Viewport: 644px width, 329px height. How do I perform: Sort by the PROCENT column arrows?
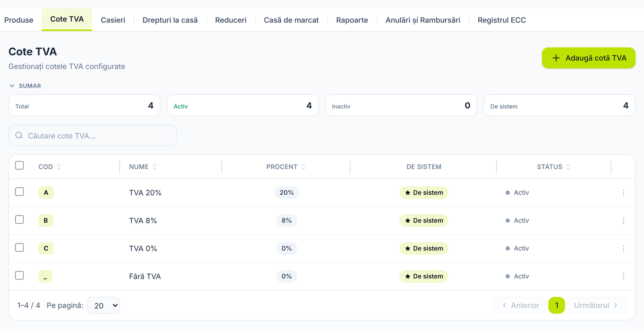pos(304,167)
